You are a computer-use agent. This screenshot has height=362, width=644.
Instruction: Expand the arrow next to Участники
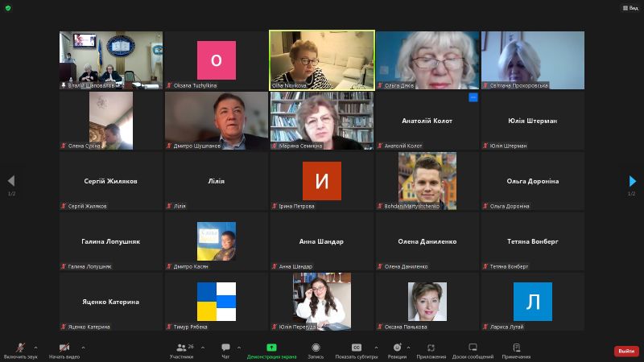point(202,348)
